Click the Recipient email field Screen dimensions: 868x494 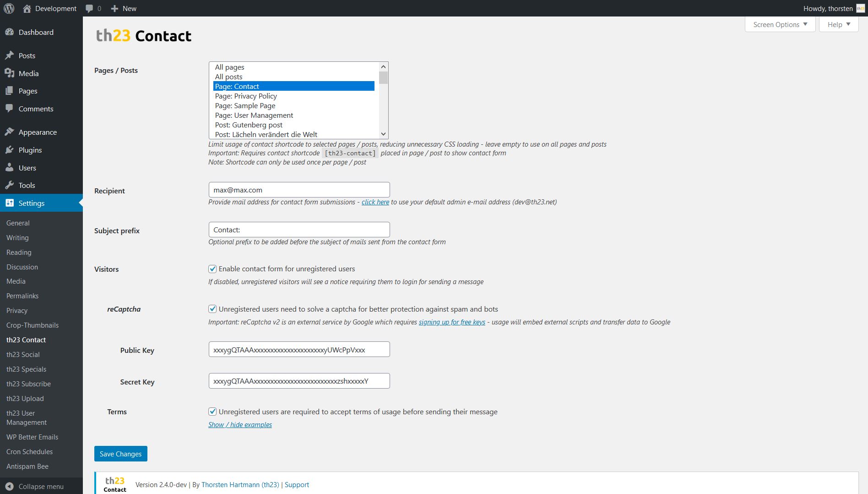coord(299,190)
